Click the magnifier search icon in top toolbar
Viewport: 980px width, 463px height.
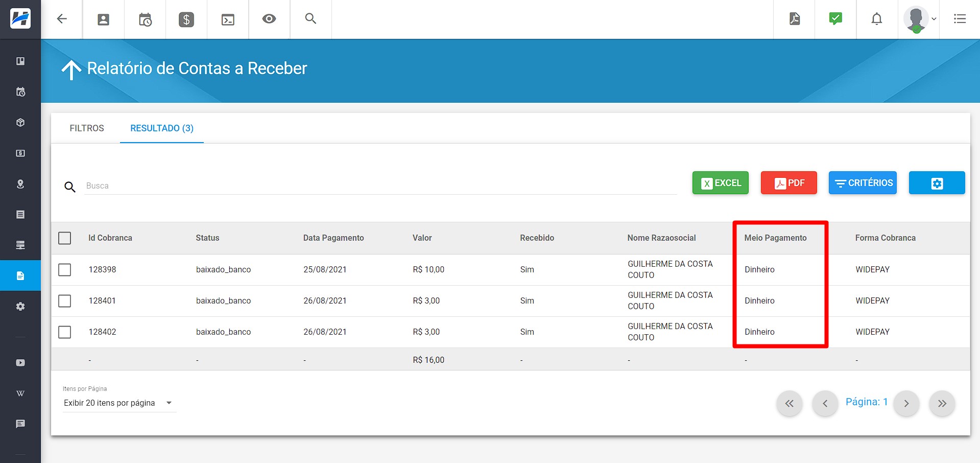click(x=310, y=19)
